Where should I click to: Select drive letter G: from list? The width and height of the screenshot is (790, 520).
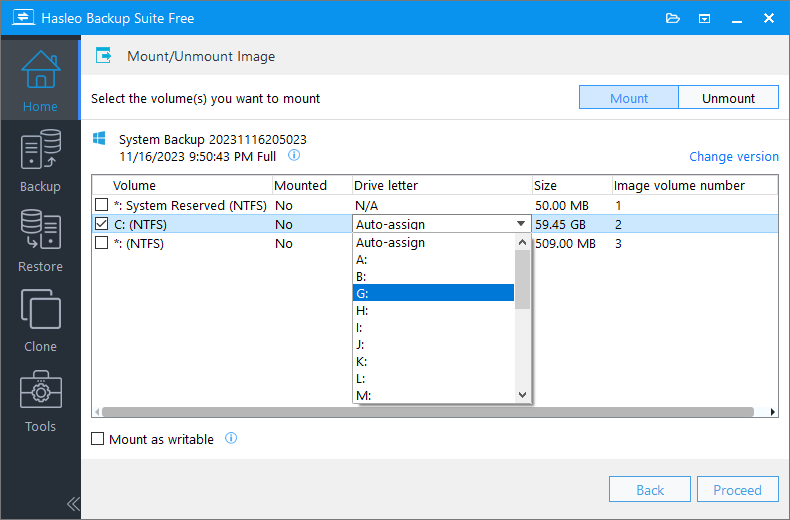pos(433,293)
